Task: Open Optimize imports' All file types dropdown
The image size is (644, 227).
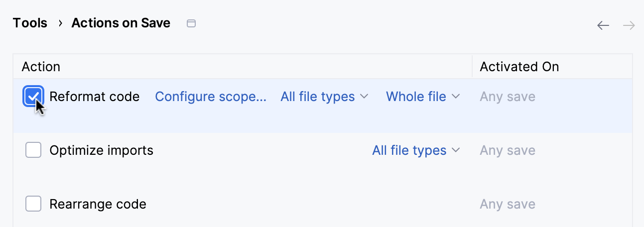Action: [x=415, y=150]
